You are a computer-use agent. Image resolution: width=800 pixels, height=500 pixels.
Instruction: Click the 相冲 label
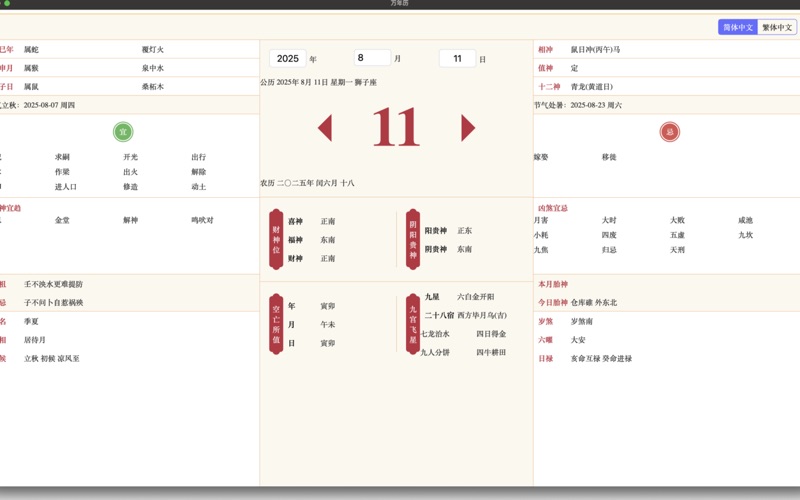tap(545, 49)
